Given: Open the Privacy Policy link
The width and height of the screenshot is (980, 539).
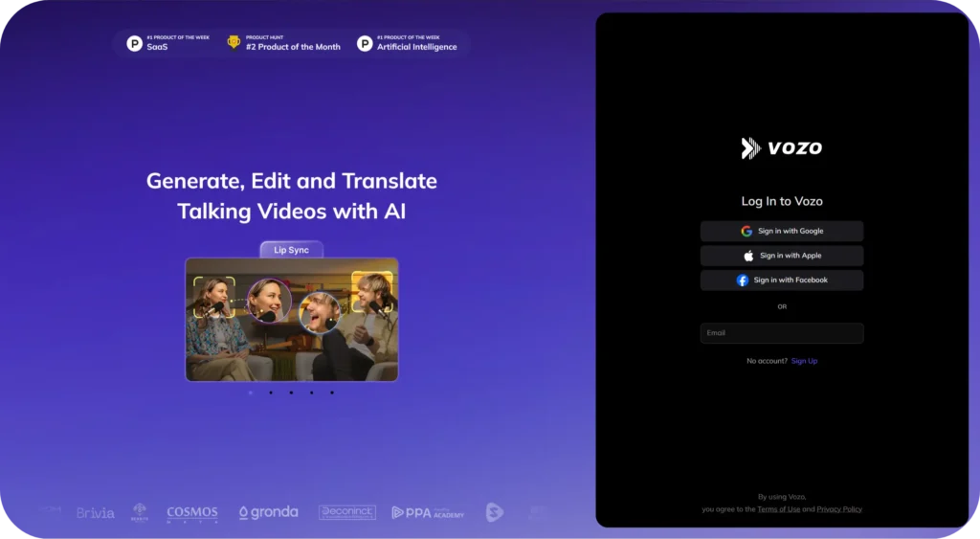Looking at the screenshot, I should coord(838,509).
